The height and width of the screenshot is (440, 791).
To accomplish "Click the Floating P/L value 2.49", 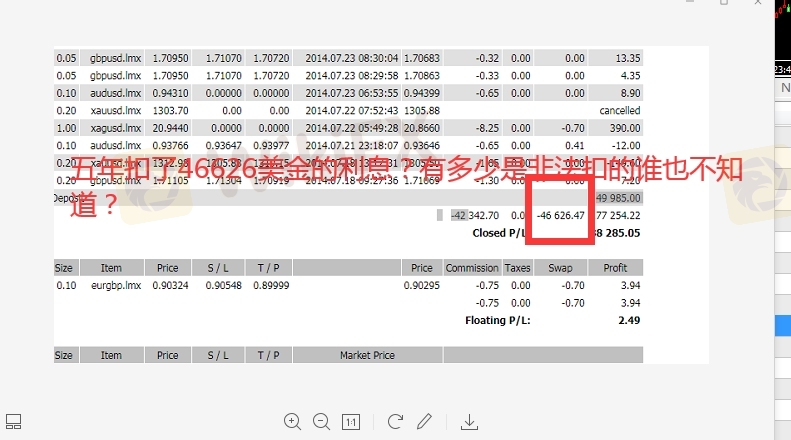I will click(x=628, y=320).
